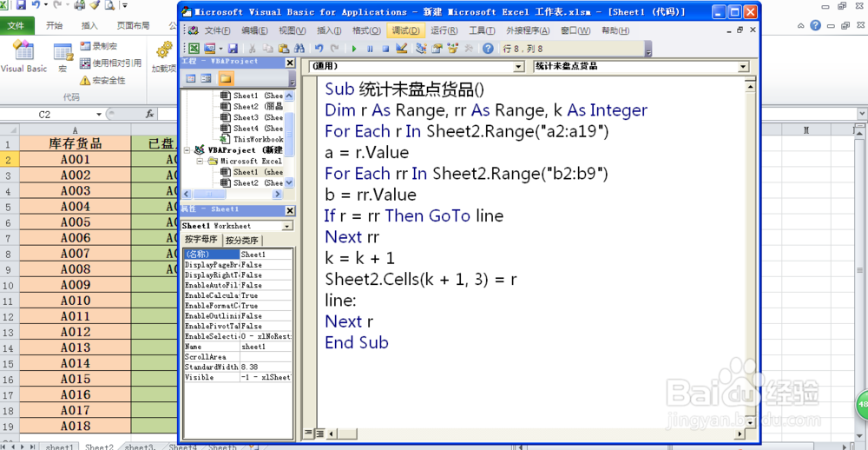The width and height of the screenshot is (868, 450).
Task: Click View Object icon in project panel
Action: click(x=206, y=79)
